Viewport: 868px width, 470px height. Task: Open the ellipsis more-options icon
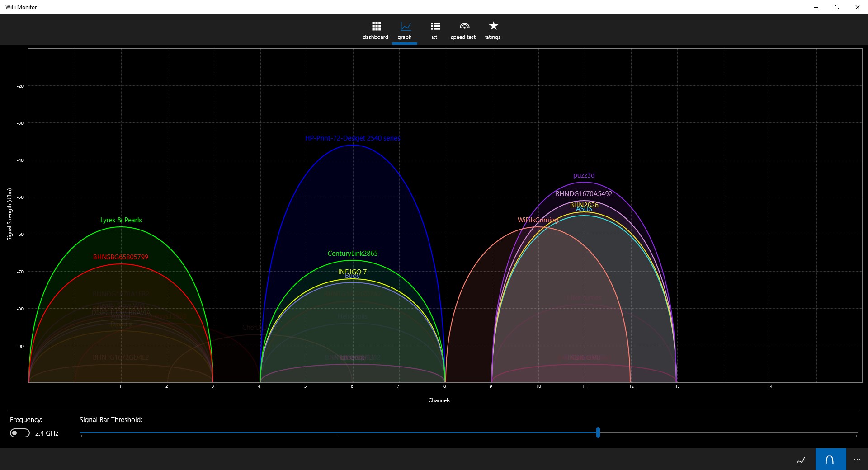(x=857, y=460)
